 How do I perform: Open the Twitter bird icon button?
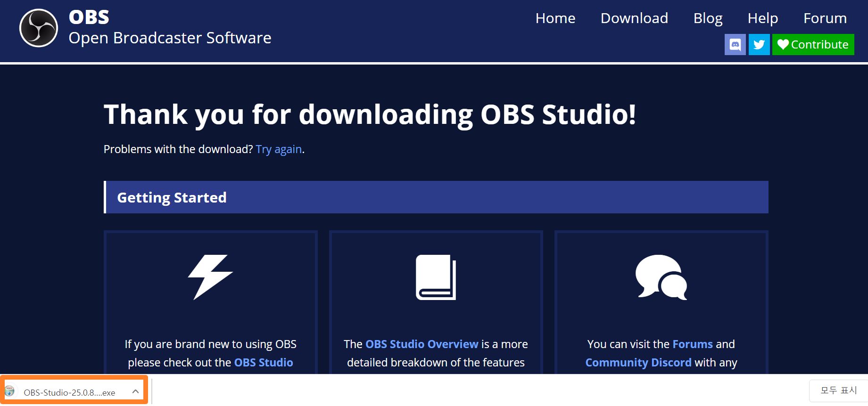tap(759, 45)
